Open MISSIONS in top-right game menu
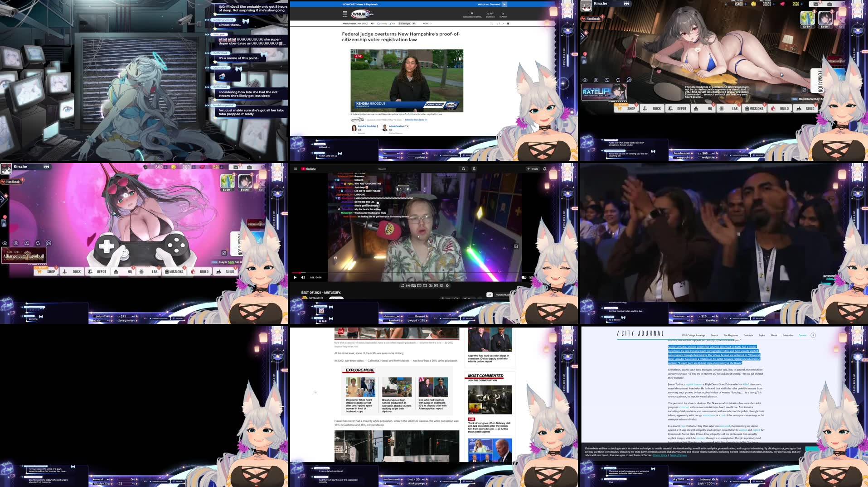Image resolution: width=868 pixels, height=487 pixels. click(x=754, y=109)
